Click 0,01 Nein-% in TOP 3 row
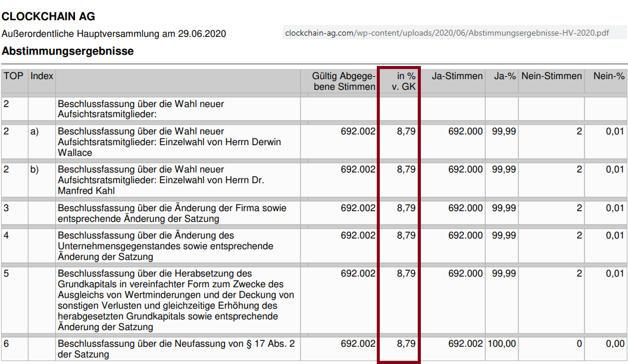Viewport: 628px width, 364px height. (615, 208)
